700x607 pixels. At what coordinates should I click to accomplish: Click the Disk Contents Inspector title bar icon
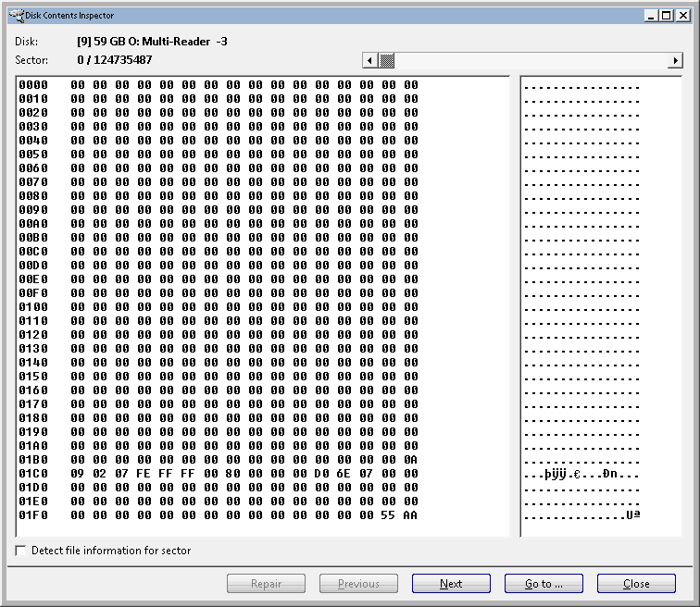(x=12, y=16)
